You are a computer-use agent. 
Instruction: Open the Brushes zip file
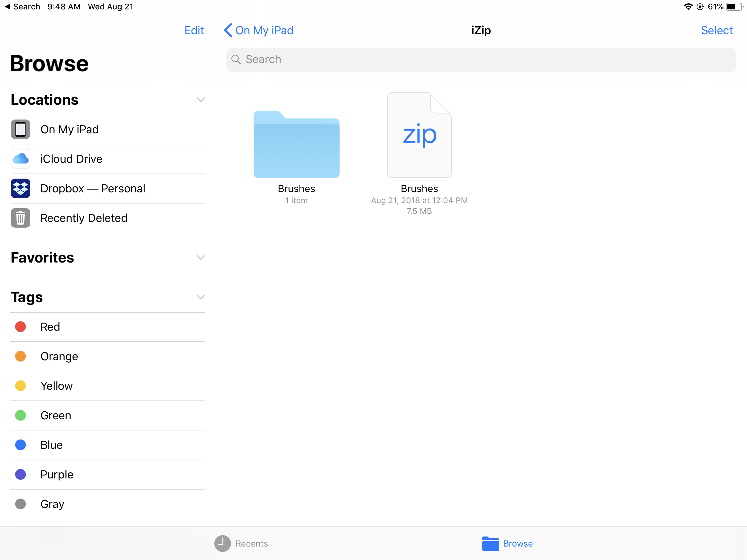click(419, 135)
